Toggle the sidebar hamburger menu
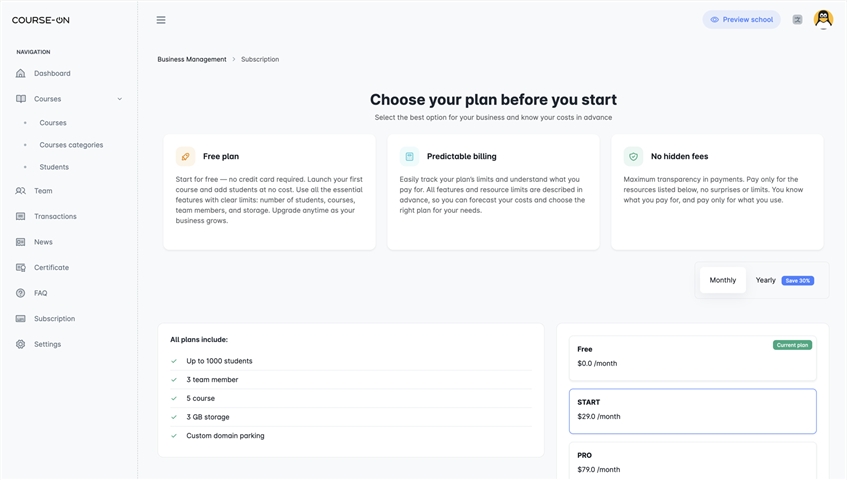Image resolution: width=847 pixels, height=480 pixels. click(161, 20)
